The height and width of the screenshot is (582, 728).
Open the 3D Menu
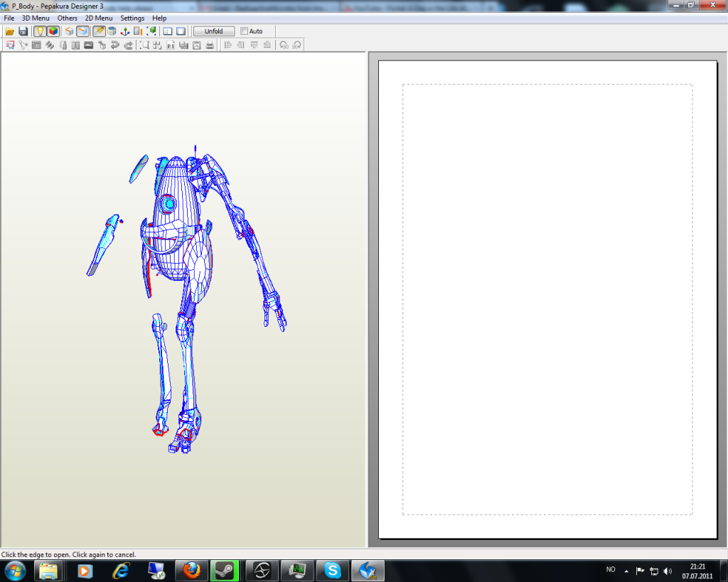(x=36, y=18)
